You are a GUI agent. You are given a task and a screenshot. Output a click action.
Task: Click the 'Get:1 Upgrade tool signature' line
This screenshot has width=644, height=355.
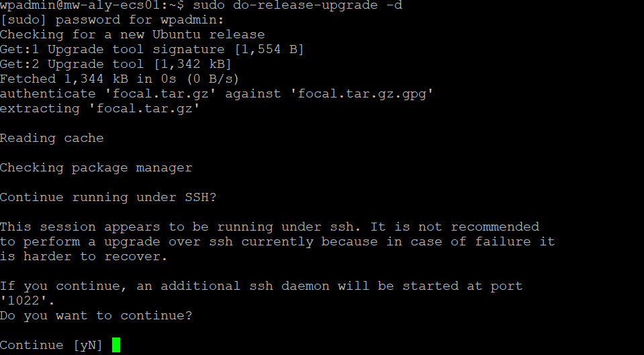(152, 49)
